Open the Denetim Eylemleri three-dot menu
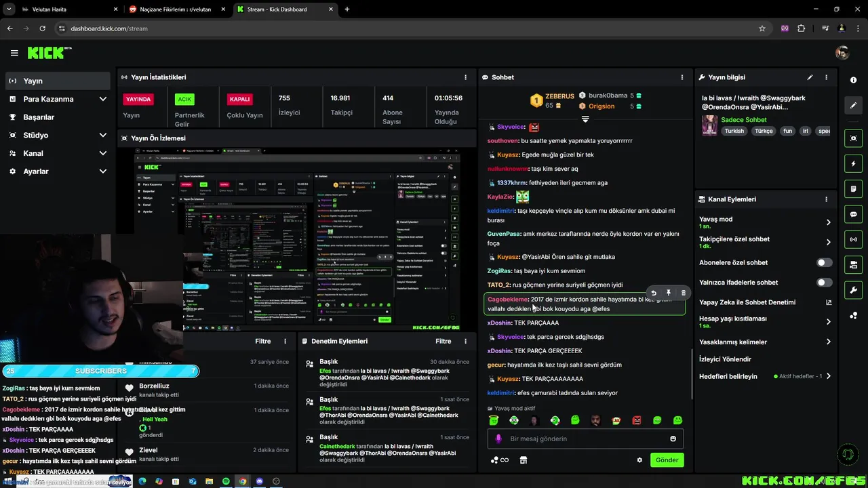Screen dimensions: 868x488 (x=465, y=342)
